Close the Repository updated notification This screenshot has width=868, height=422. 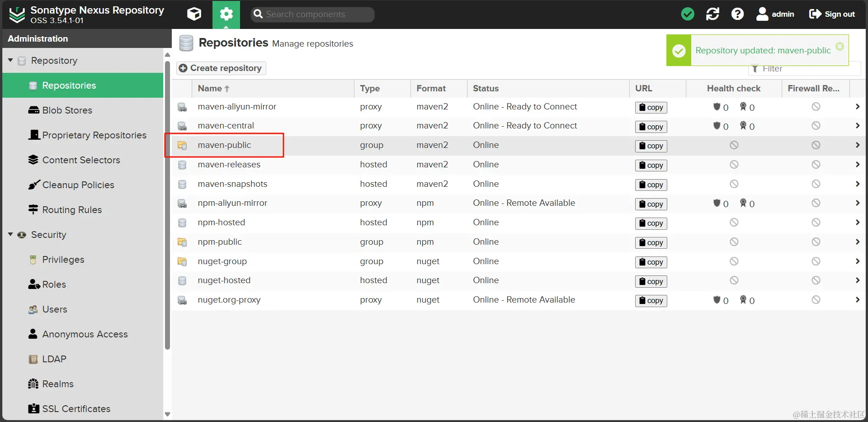(840, 46)
